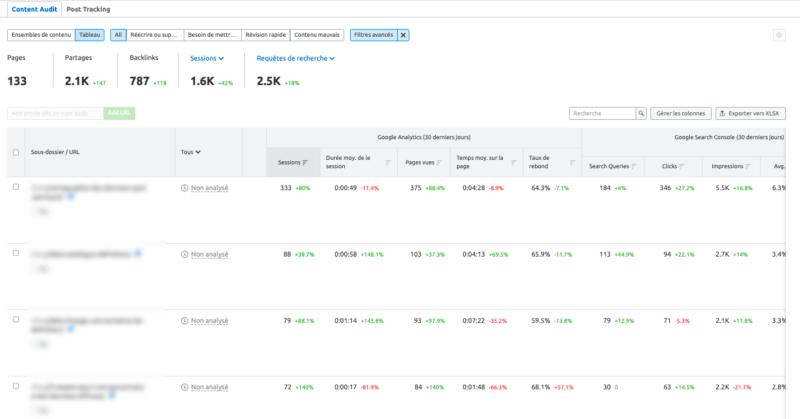The width and height of the screenshot is (800, 419).
Task: Clear the advanced filters with X
Action: click(403, 35)
